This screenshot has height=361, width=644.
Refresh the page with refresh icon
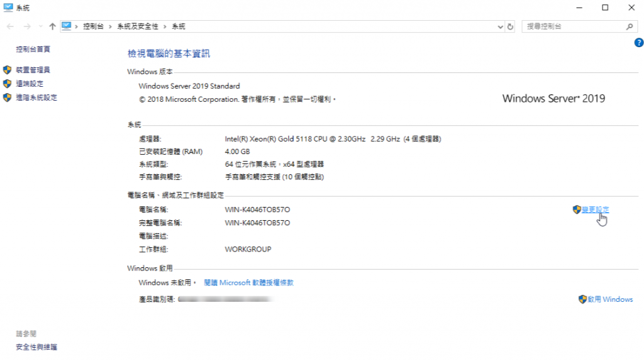click(x=510, y=26)
